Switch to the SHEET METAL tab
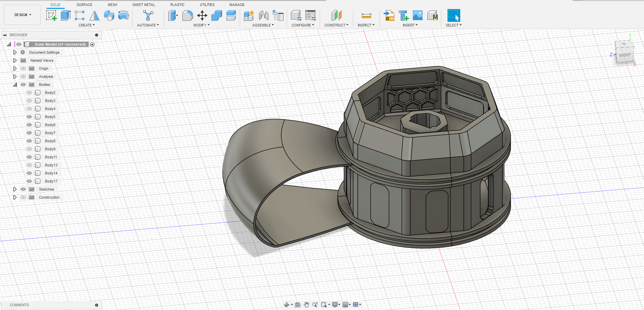 click(x=144, y=5)
